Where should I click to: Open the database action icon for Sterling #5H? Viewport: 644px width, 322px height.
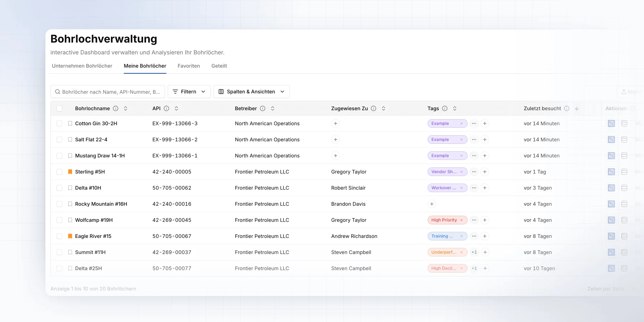pos(624,172)
